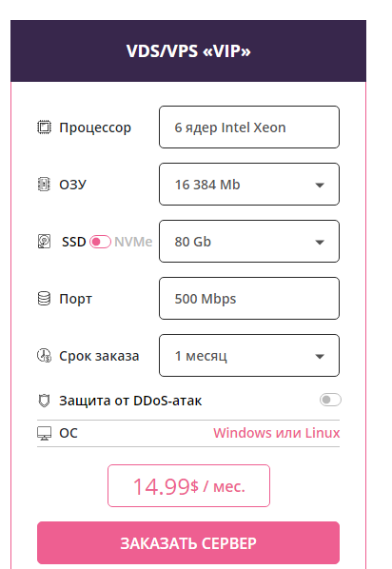Open the Windows или Linux link
392x569 pixels.
click(x=277, y=433)
